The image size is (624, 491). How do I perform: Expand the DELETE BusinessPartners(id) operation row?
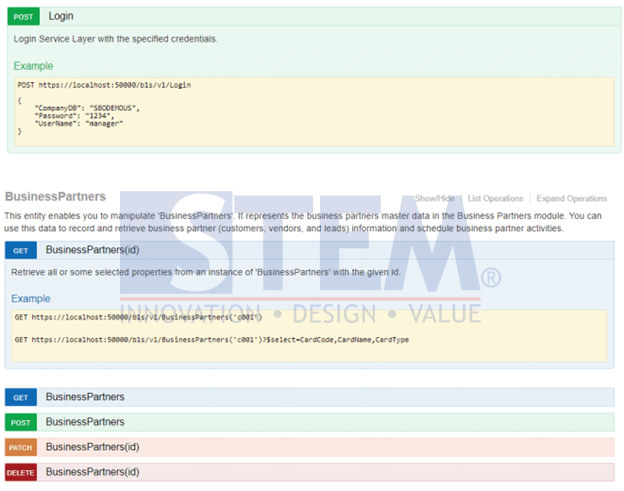tap(310, 472)
